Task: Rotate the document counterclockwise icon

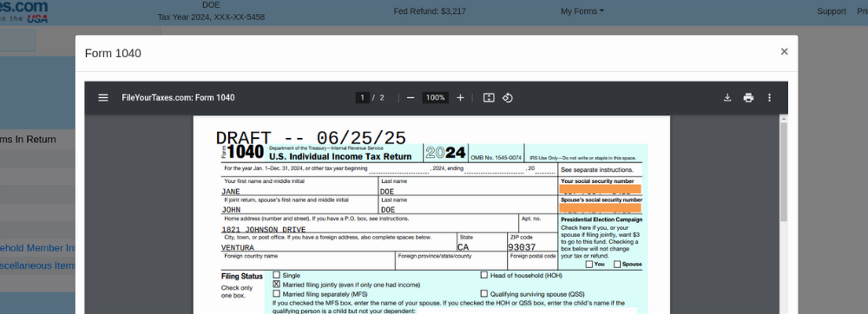Action: point(507,98)
